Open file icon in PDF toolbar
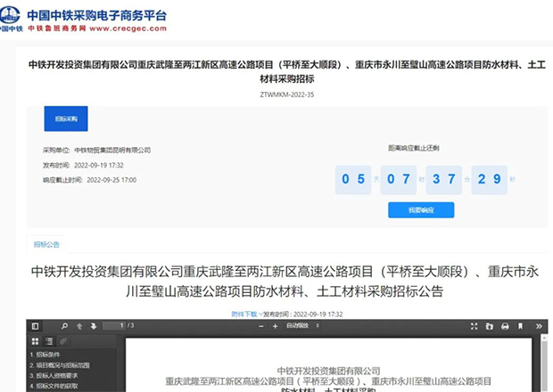553x392 pixels. tap(489, 326)
